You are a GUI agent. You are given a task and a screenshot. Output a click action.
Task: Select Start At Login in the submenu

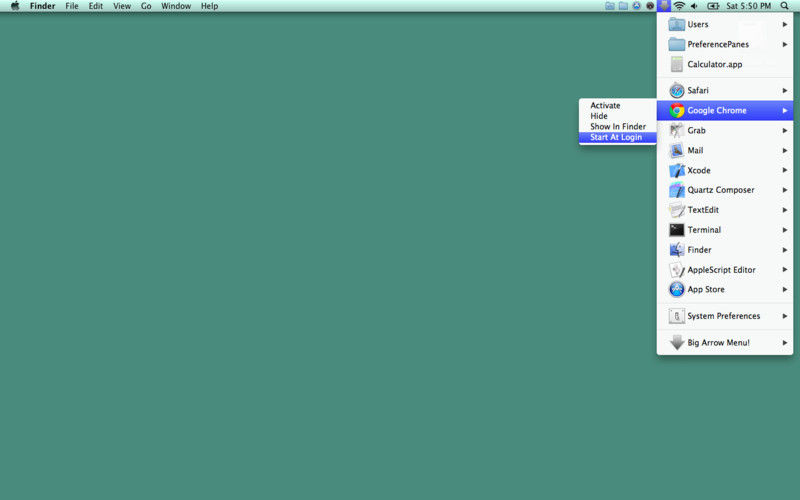(x=617, y=137)
